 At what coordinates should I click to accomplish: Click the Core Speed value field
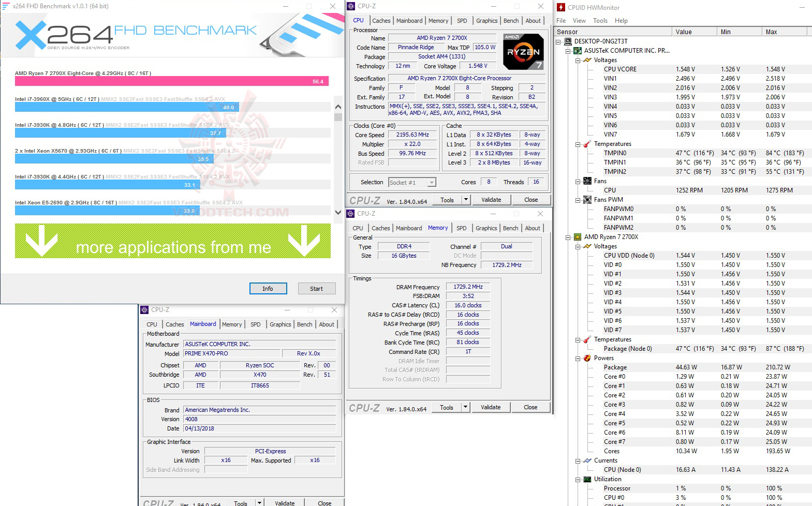pos(413,135)
